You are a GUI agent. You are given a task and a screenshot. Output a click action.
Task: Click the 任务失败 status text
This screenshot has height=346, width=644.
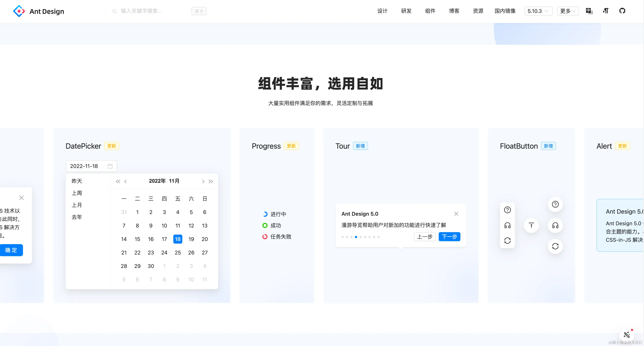point(281,237)
